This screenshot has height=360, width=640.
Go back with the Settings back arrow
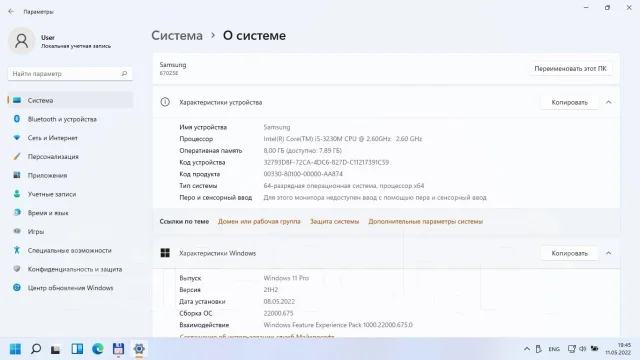coord(11,11)
